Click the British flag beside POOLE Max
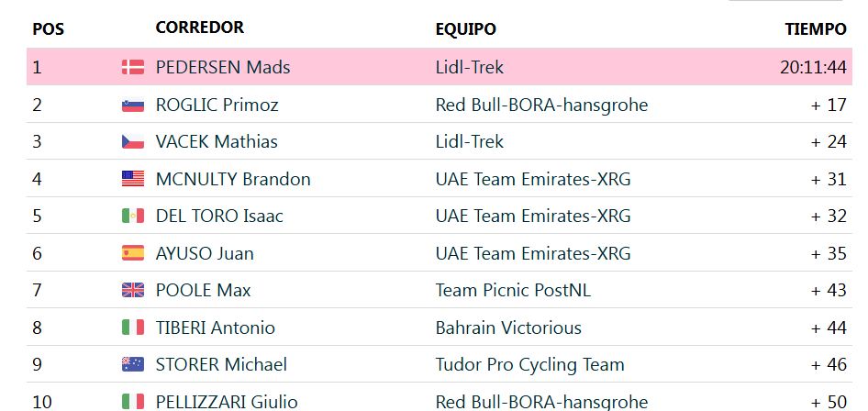Viewport: 868px width, 411px height. (133, 290)
